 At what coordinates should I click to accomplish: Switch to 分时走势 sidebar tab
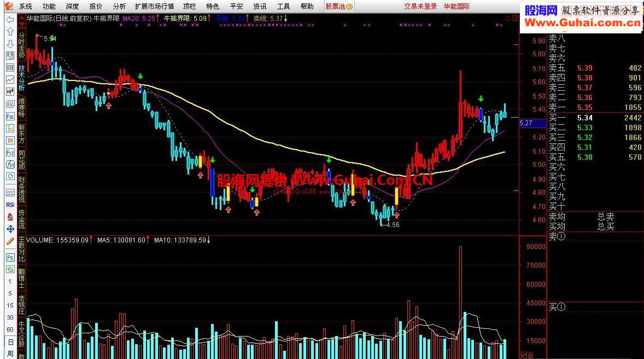(x=21, y=45)
